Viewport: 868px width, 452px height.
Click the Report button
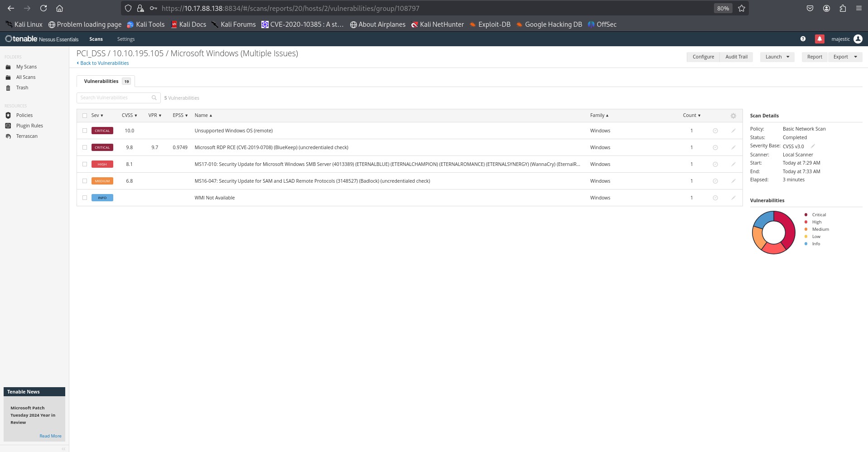coord(815,57)
